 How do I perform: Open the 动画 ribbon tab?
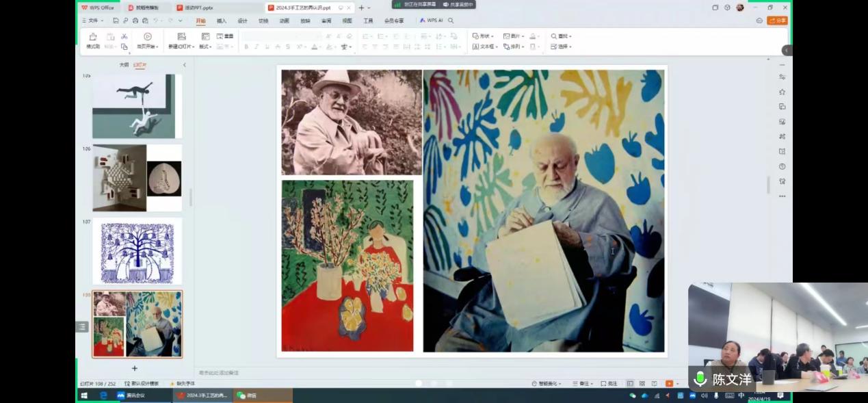tap(284, 21)
